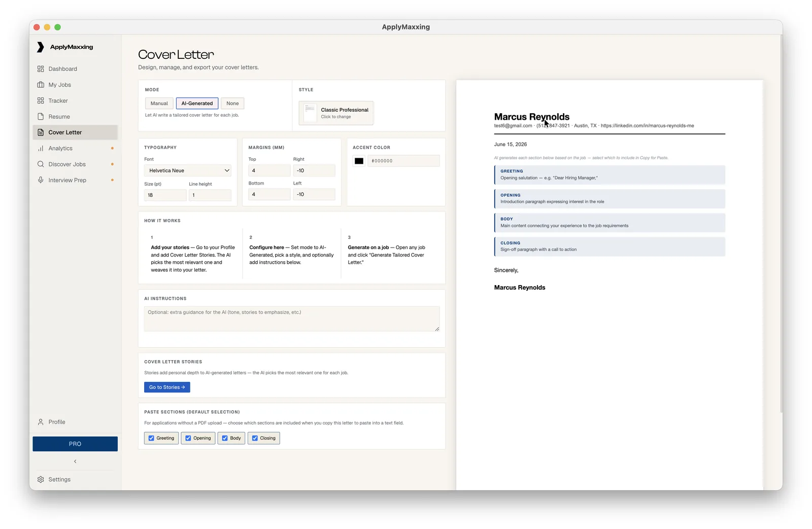812x529 pixels.
Task: Open Discover Jobs page
Action: pos(75,164)
